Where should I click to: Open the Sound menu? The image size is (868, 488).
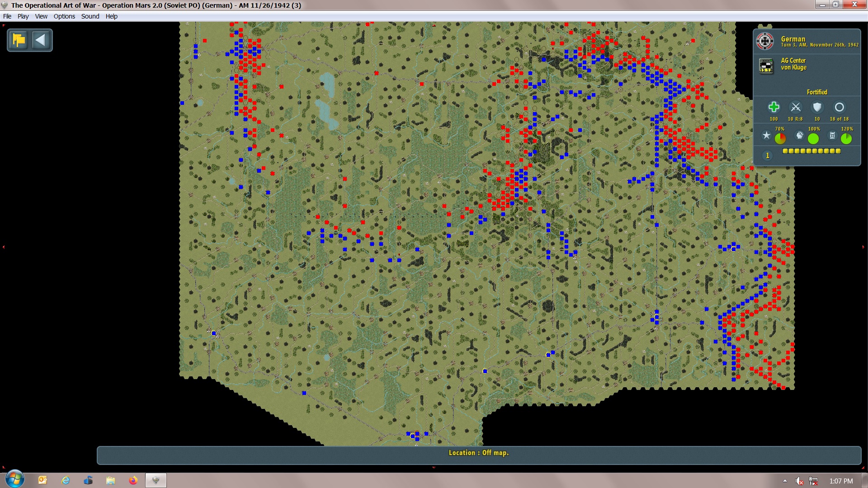click(x=90, y=16)
